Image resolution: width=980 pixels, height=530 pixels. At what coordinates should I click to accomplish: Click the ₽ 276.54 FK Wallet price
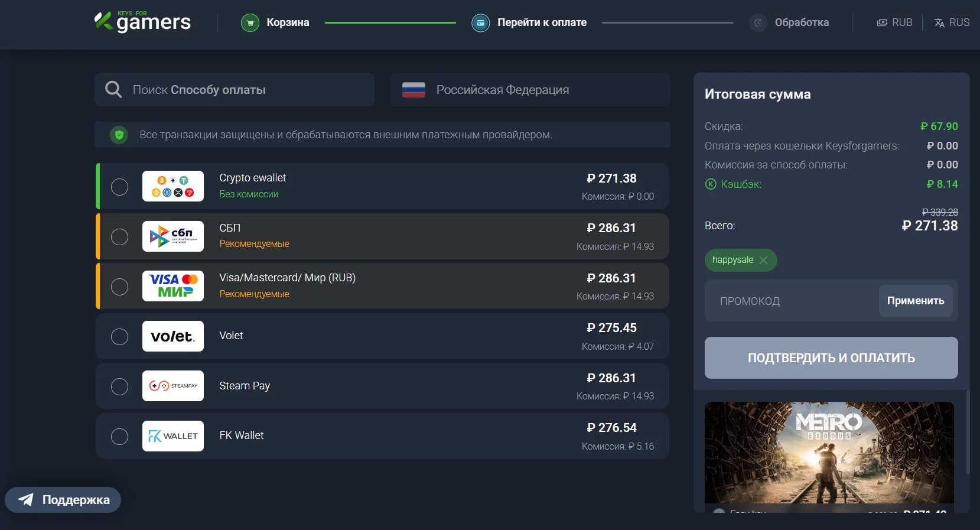[611, 428]
